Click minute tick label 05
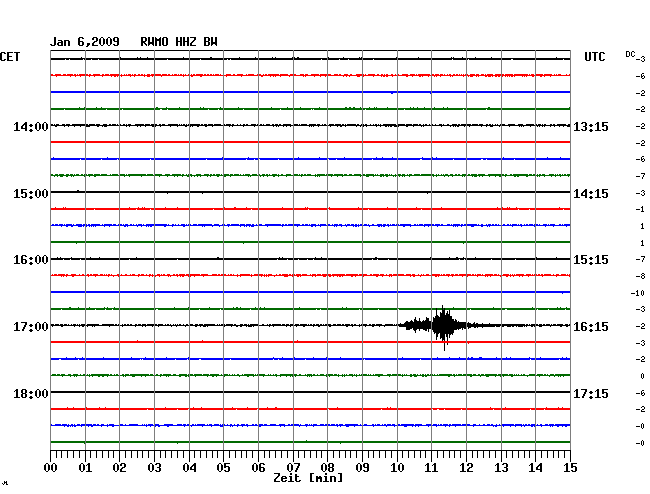650x494 pixels. [x=223, y=467]
